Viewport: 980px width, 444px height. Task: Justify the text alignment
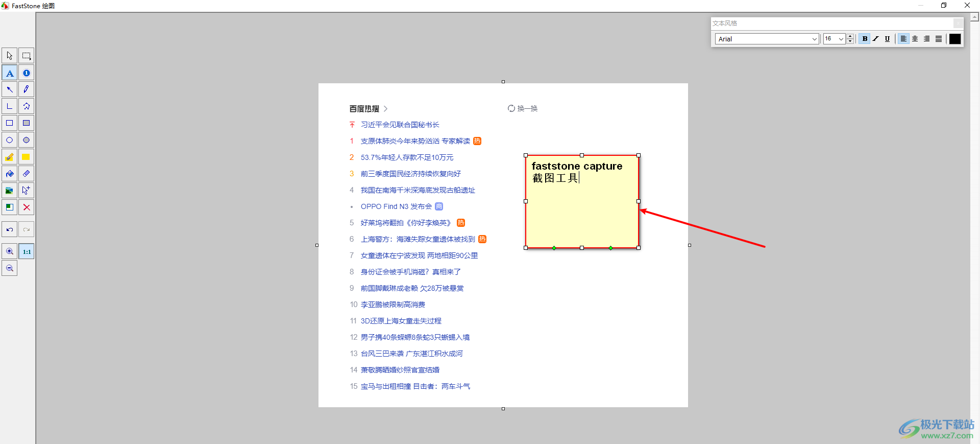point(939,39)
